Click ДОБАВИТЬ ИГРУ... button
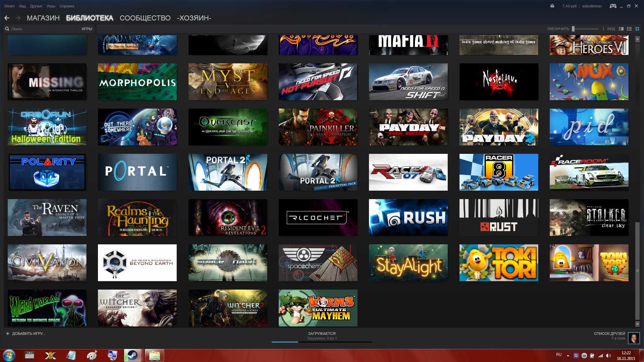Screen dimensions: 644x362 pyautogui.click(x=25, y=334)
